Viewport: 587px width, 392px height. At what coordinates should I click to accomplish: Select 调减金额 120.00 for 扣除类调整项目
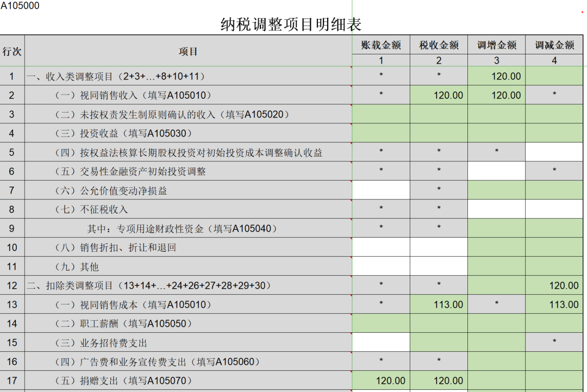click(x=554, y=285)
